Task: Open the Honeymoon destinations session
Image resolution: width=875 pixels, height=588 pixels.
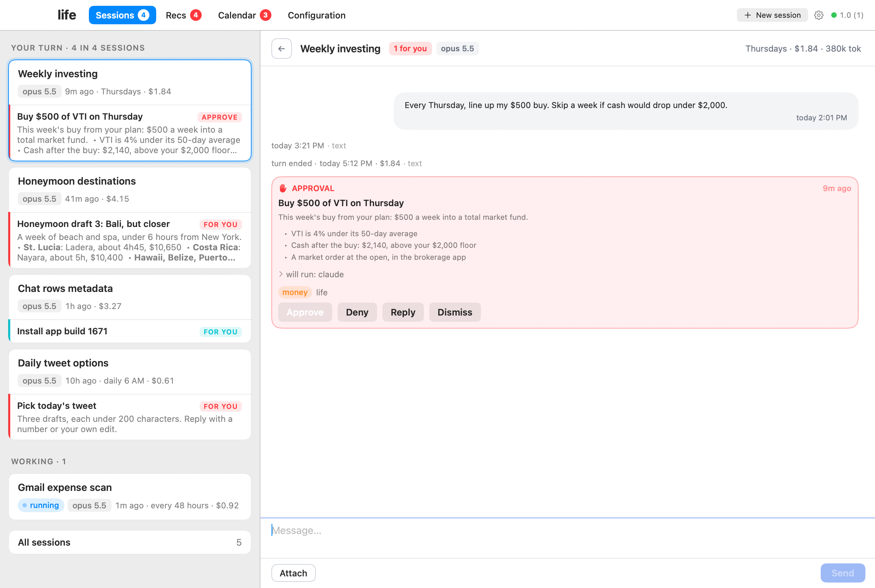Action: point(130,190)
